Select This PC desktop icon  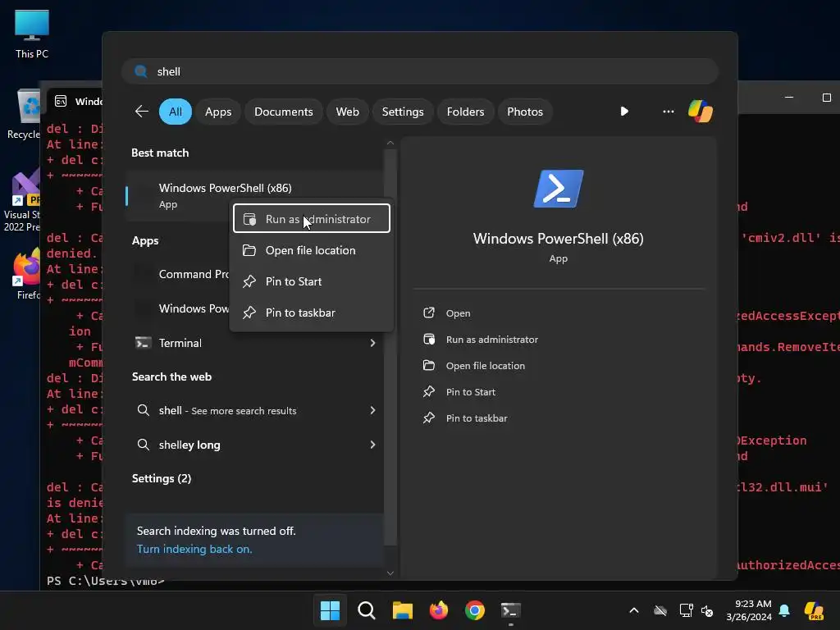pyautogui.click(x=32, y=34)
